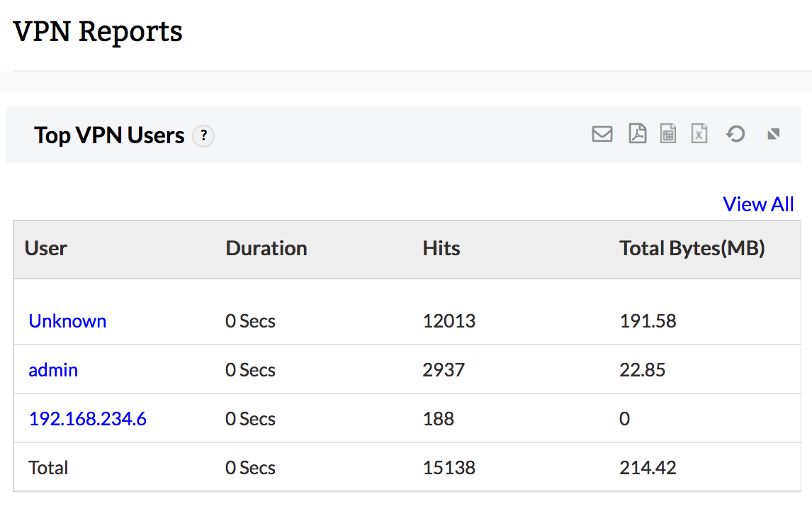Email the Top VPN Users report
This screenshot has height=509, width=812.
point(602,133)
